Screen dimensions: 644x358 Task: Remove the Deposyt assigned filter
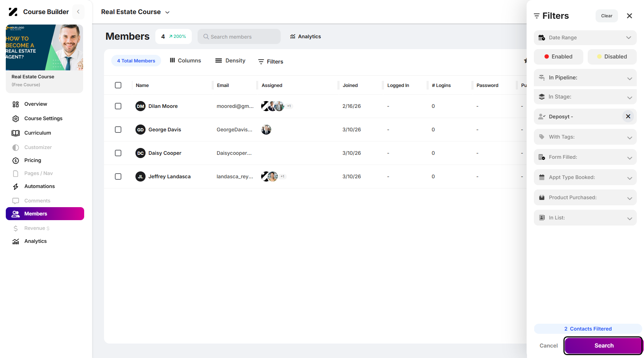(628, 116)
